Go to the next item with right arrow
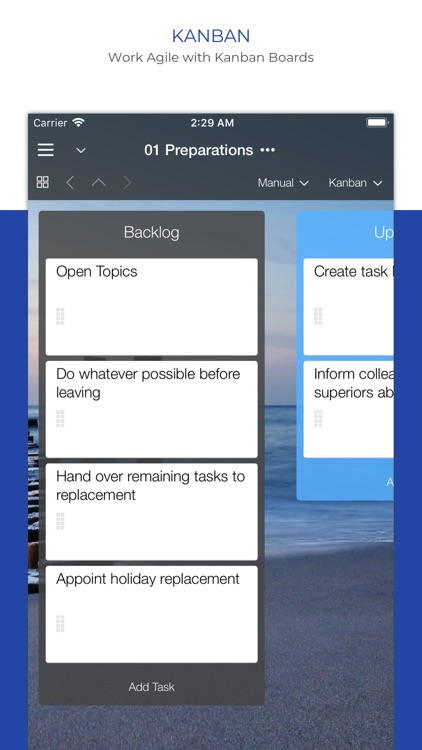This screenshot has height=750, width=422. coord(127,183)
